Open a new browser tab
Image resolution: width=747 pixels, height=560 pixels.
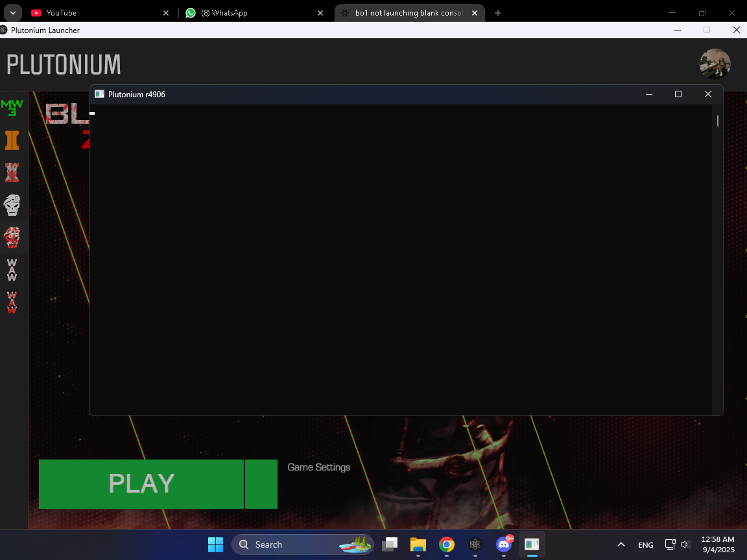pyautogui.click(x=498, y=13)
